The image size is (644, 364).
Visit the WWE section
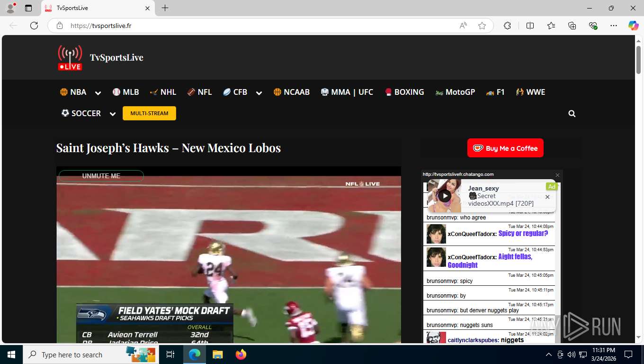(x=530, y=92)
